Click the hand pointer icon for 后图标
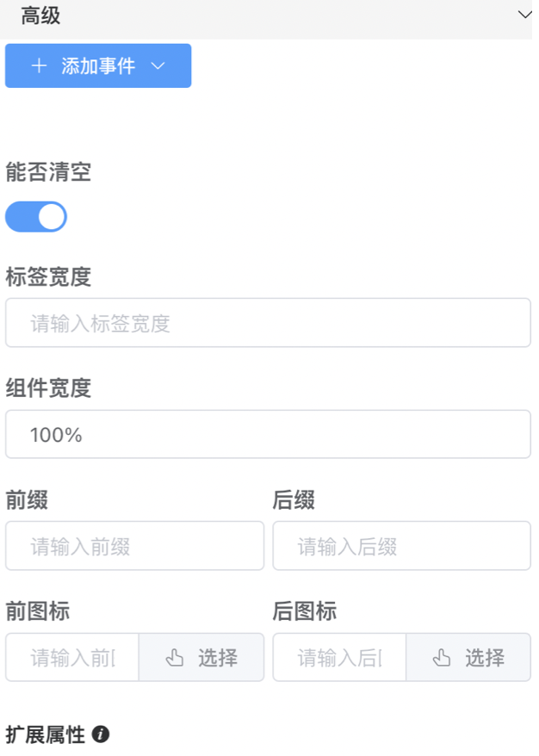539x756 pixels. click(x=442, y=659)
